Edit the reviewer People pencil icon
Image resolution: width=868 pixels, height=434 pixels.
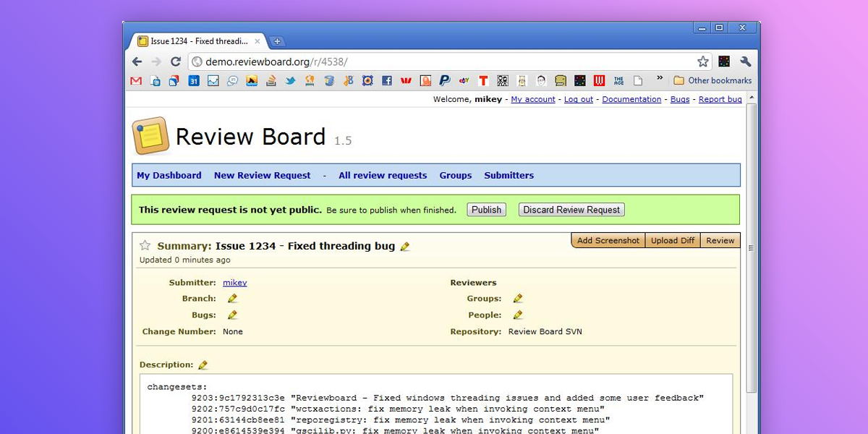518,315
